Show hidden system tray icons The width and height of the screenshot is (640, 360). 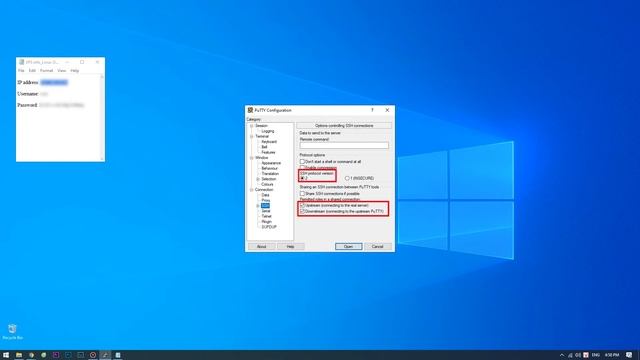[562, 355]
